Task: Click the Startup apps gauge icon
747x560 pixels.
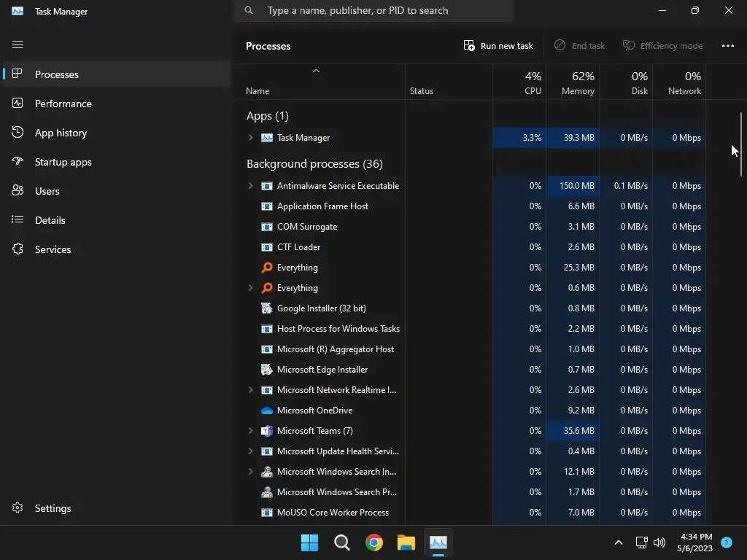Action: click(x=18, y=161)
